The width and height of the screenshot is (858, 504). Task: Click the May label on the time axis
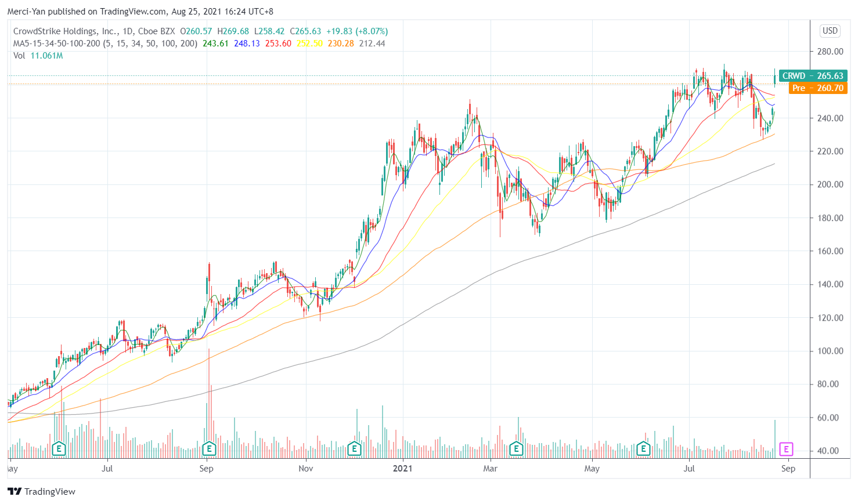(592, 469)
